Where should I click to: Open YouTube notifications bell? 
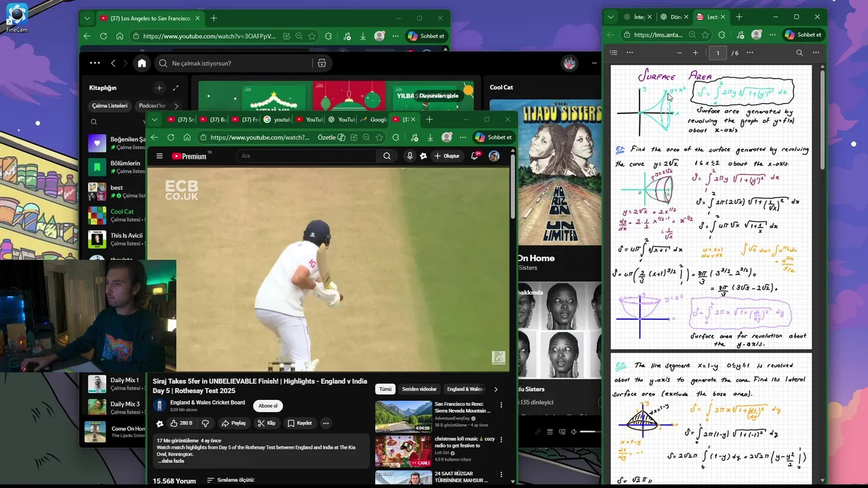click(x=475, y=156)
